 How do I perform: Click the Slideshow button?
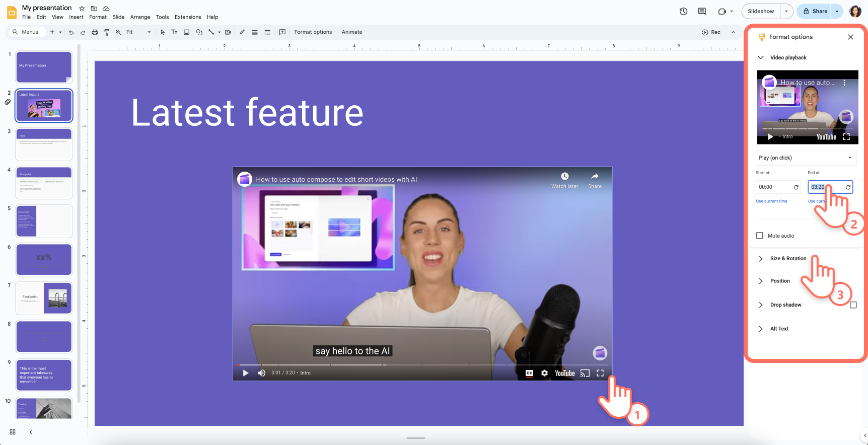tap(761, 11)
